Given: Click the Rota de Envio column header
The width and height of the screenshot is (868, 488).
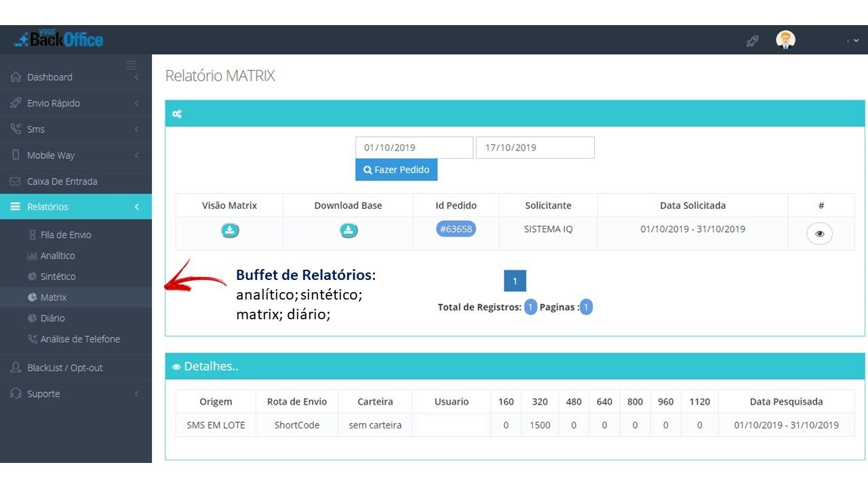Looking at the screenshot, I should click(x=297, y=401).
